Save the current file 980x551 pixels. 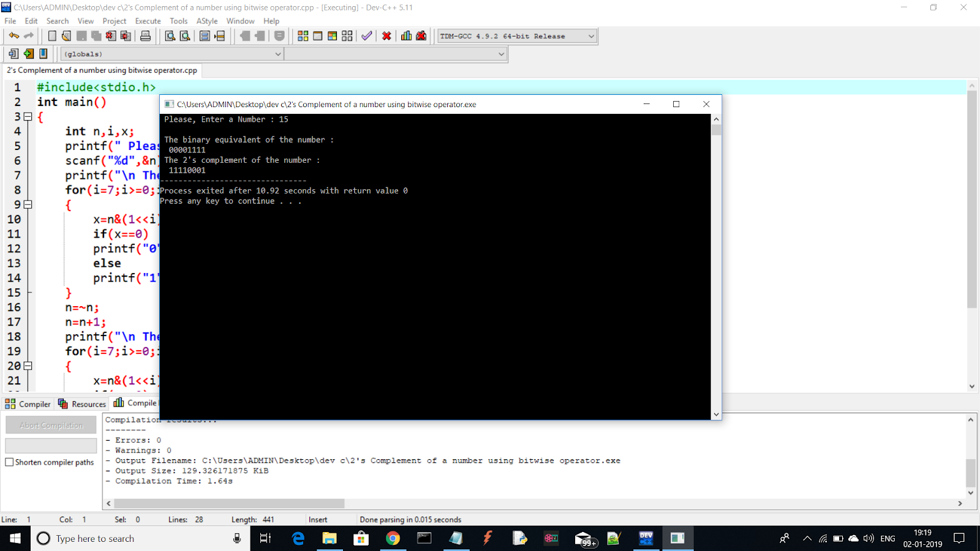click(x=81, y=36)
